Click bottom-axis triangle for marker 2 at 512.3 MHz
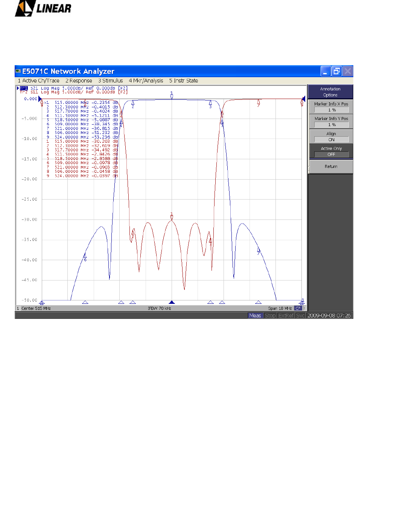 click(132, 302)
